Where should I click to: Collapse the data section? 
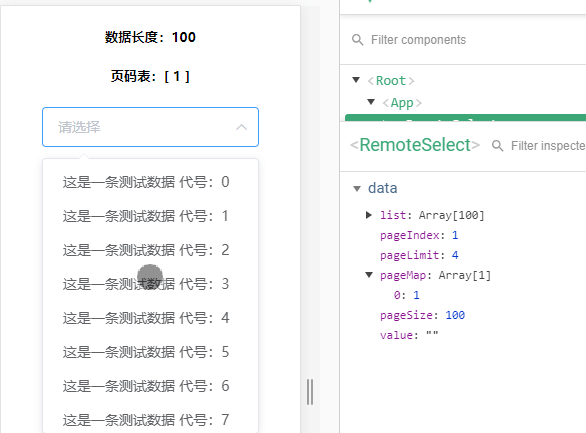pos(357,189)
